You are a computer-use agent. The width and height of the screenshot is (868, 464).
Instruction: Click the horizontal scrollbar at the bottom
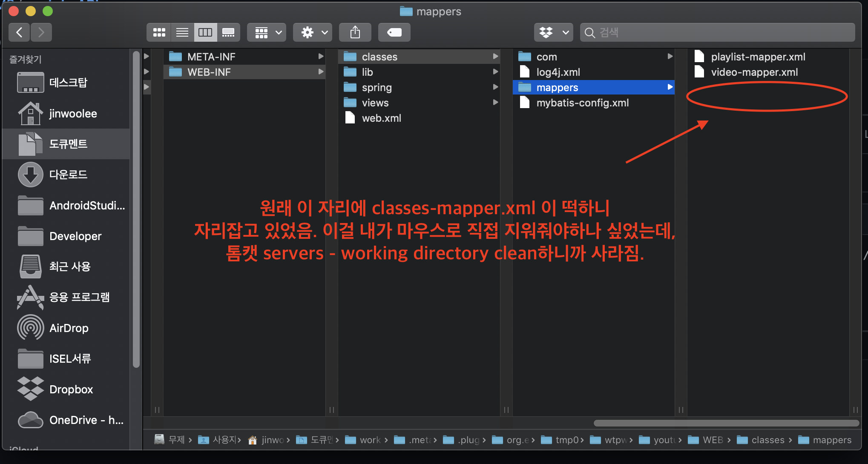(x=726, y=423)
